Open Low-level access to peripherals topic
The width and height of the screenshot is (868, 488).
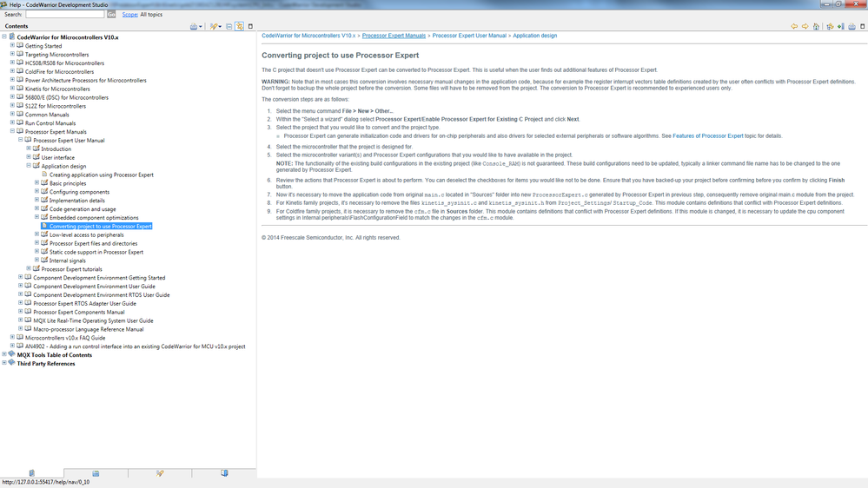(x=86, y=234)
